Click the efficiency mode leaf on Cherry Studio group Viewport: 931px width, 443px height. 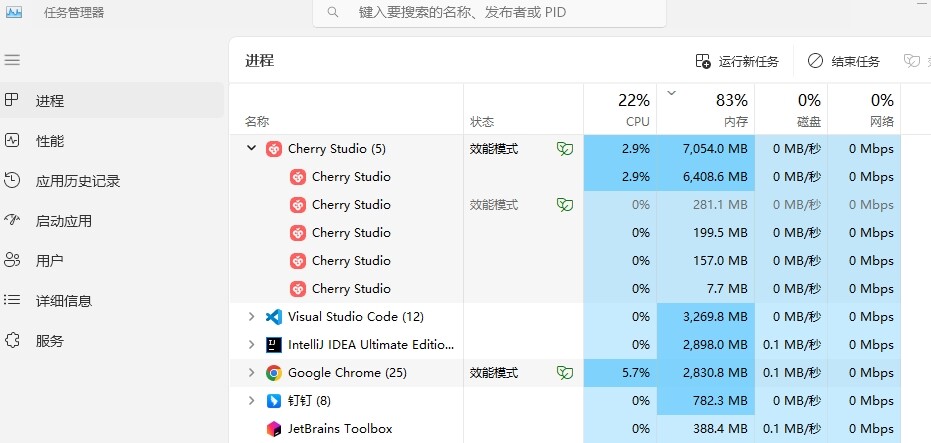click(x=565, y=149)
